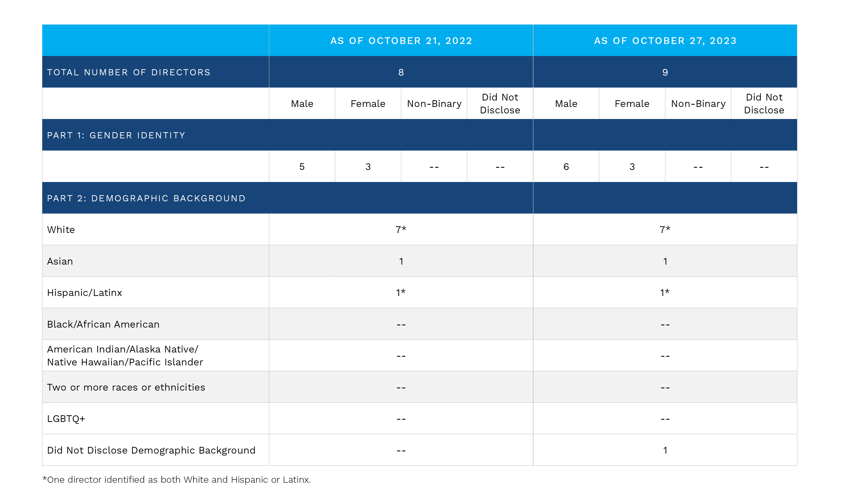
Task: Click the 'White' demographic row label
Action: coord(61,229)
